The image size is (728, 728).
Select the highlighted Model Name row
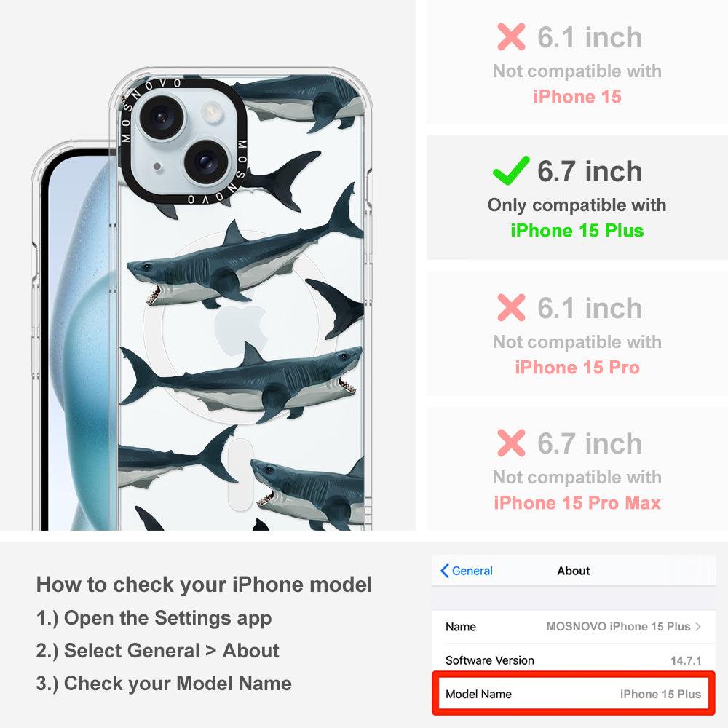pos(574,694)
